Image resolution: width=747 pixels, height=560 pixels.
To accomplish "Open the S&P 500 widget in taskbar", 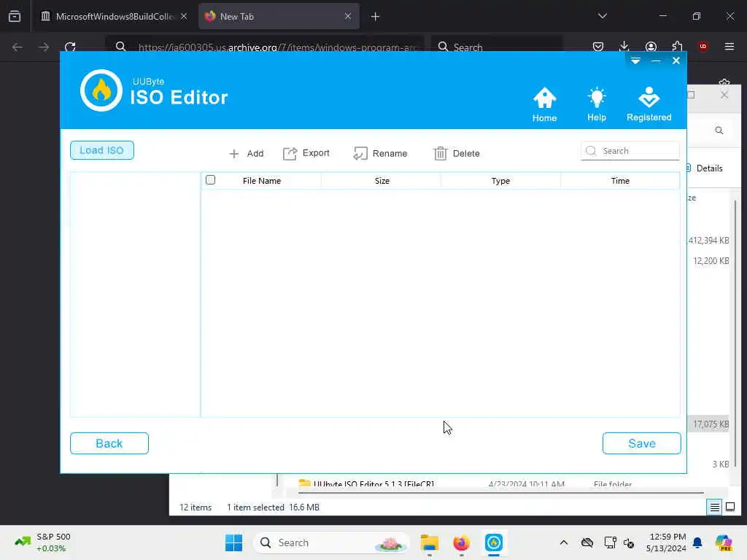I will coord(43,542).
